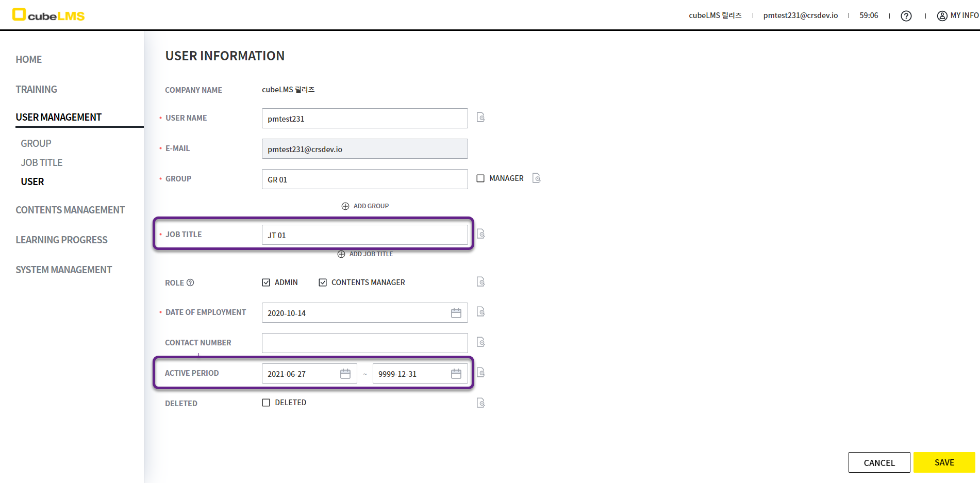
Task: Open Contents Management in the sidebar
Action: point(70,210)
